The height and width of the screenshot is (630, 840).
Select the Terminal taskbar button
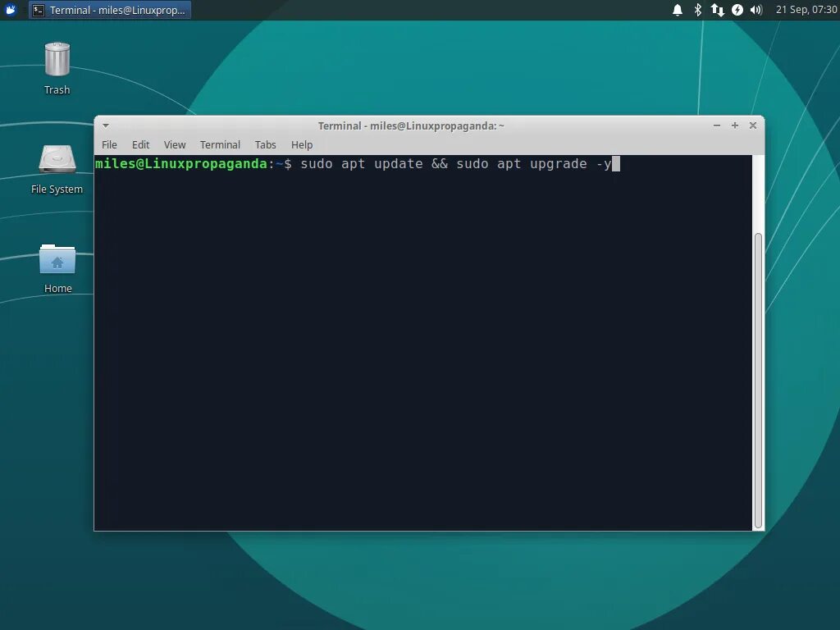tap(110, 10)
